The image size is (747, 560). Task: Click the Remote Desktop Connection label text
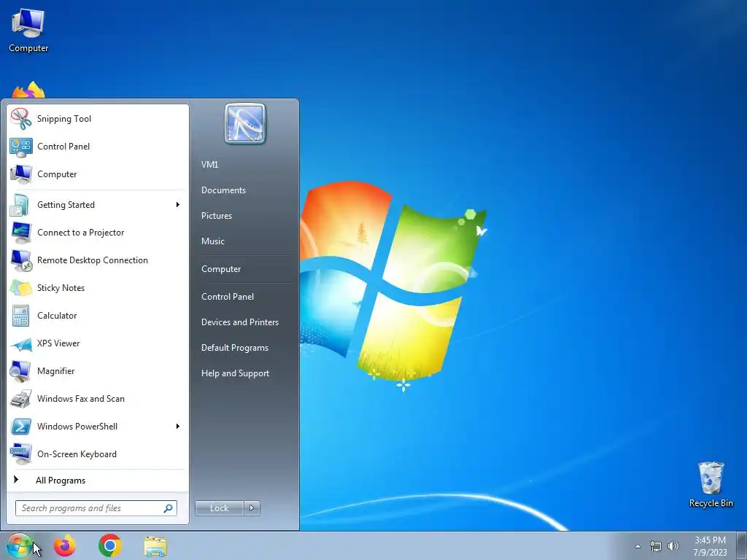[x=93, y=260]
